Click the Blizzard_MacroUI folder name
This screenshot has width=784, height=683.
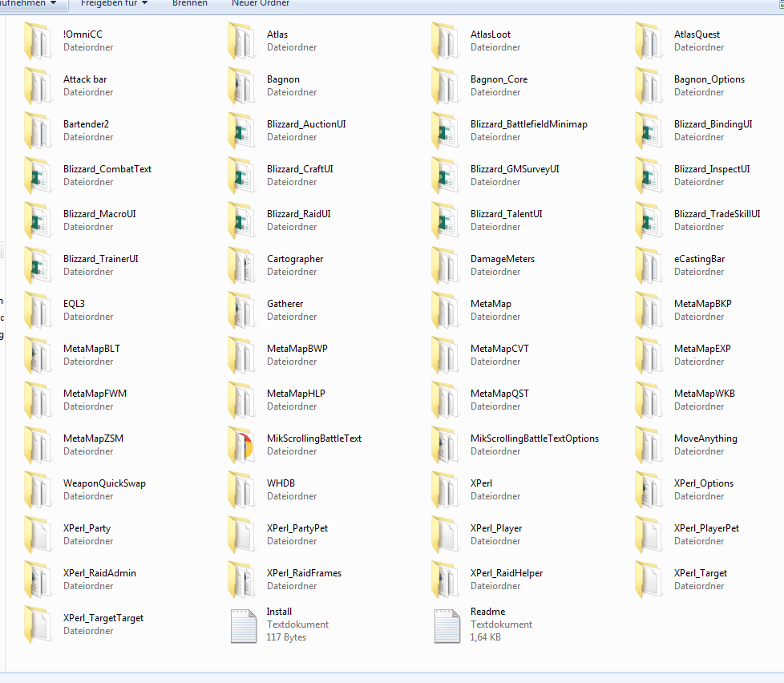(99, 214)
